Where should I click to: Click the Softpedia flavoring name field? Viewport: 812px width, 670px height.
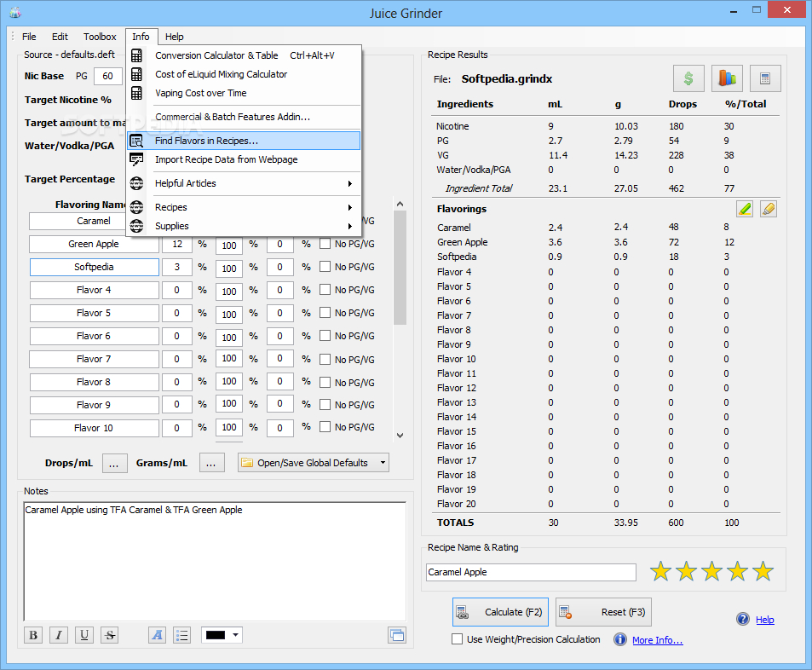tap(94, 267)
